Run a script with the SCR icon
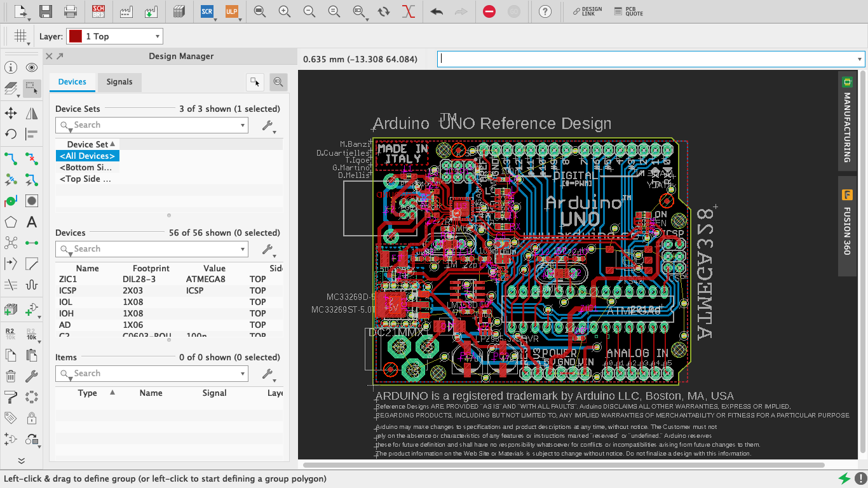 coord(207,11)
